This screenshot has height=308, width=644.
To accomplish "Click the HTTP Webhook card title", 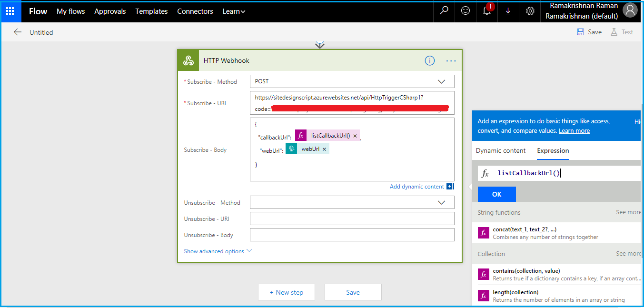I will tap(227, 60).
